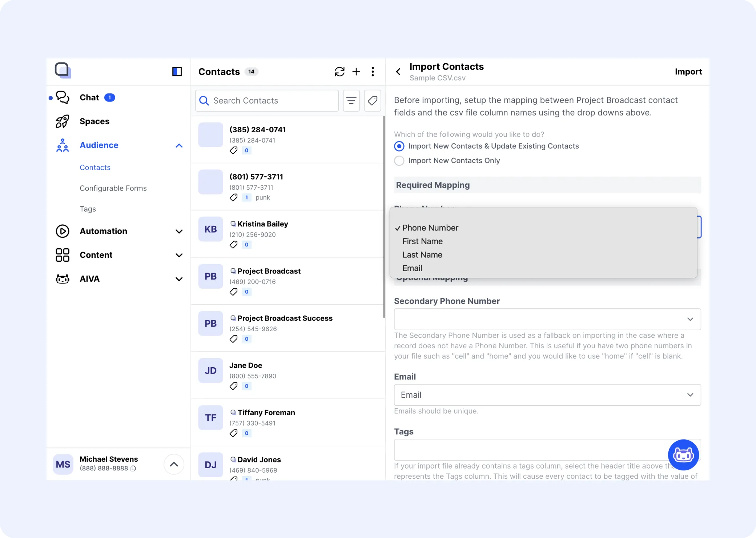Choose Last Name in dropdown list

tap(543, 255)
